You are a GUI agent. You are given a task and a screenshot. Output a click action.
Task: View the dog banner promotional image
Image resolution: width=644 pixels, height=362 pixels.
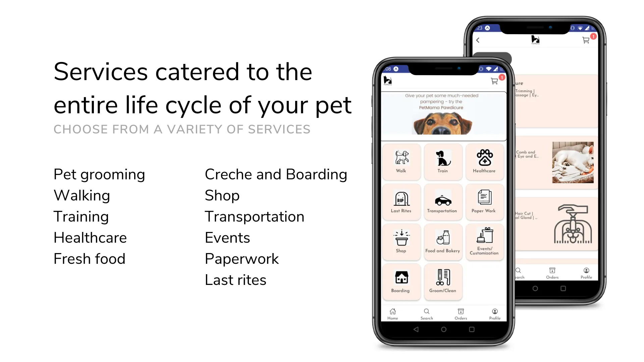pos(442,115)
